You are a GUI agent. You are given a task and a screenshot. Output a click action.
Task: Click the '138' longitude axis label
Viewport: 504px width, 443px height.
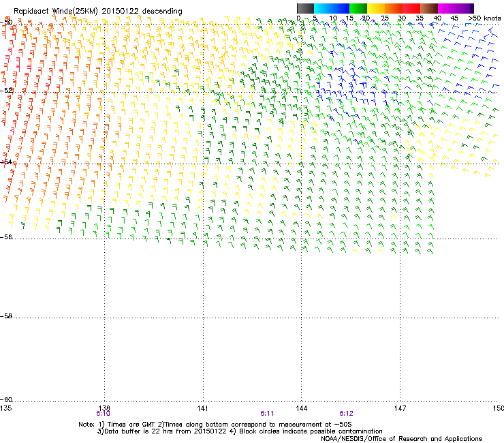[x=104, y=408]
